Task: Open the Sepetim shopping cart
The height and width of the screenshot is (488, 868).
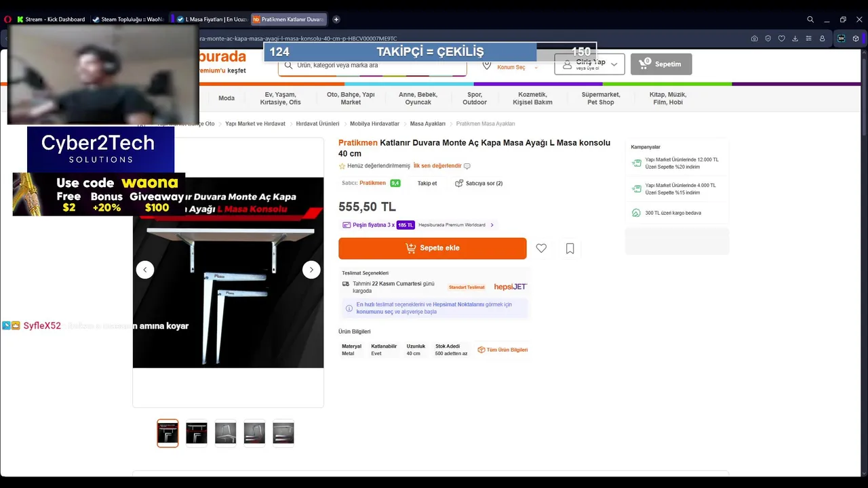Action: pos(661,64)
